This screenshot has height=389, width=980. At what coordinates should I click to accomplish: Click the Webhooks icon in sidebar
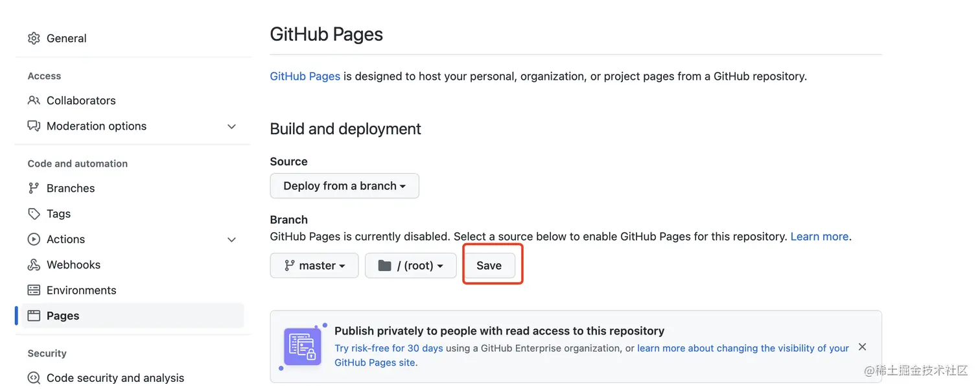coord(34,265)
